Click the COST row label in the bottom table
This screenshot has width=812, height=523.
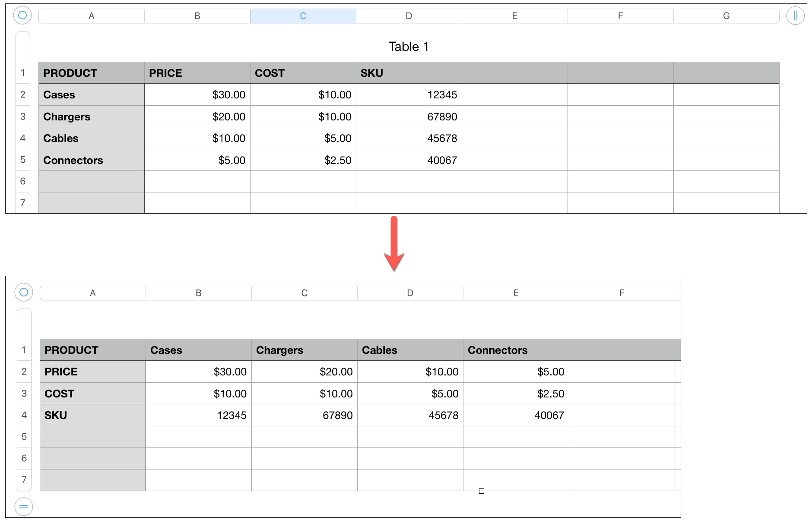(x=93, y=394)
